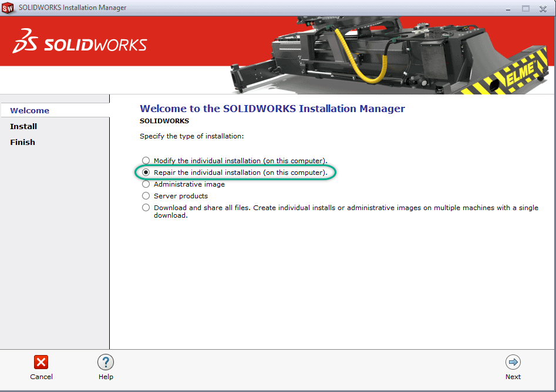
Task: Go to the Finish step in sidebar
Action: point(23,142)
